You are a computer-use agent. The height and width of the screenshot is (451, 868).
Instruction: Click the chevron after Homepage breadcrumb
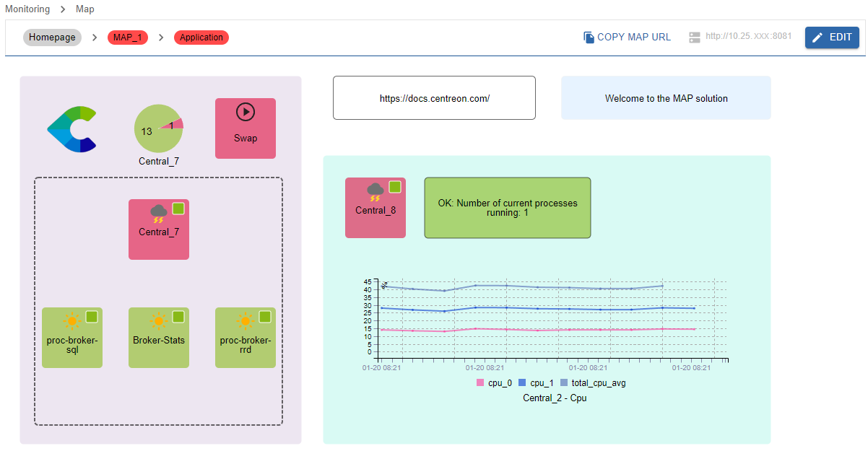95,38
